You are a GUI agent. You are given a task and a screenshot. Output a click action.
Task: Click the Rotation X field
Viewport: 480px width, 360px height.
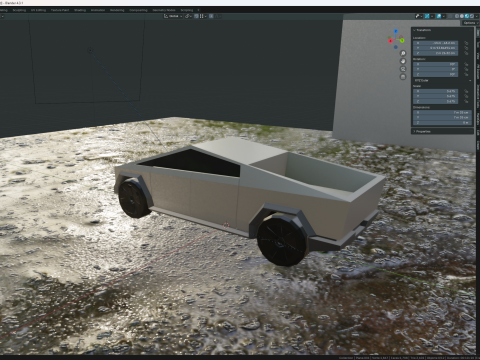(436, 64)
